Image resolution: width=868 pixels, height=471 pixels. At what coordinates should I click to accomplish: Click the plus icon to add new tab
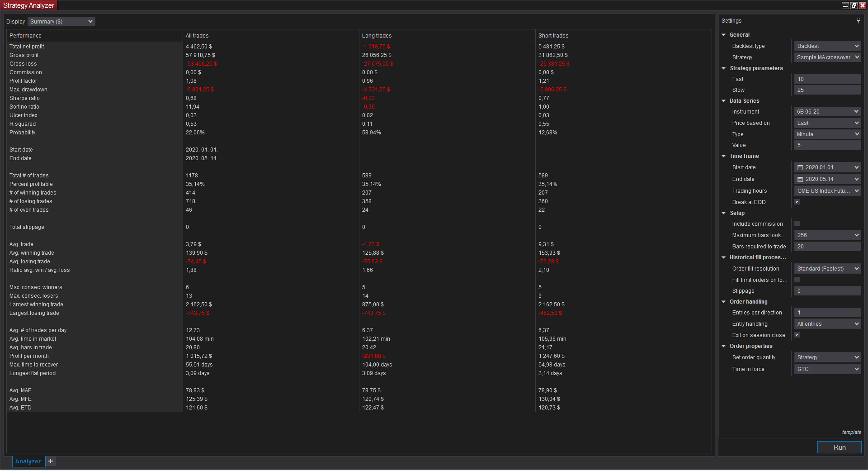pyautogui.click(x=51, y=461)
